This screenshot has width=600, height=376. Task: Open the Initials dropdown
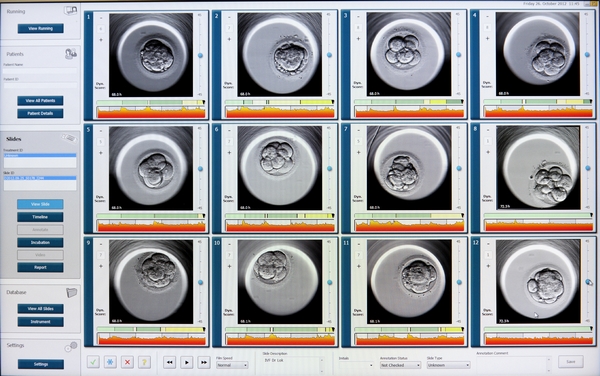coord(356,365)
